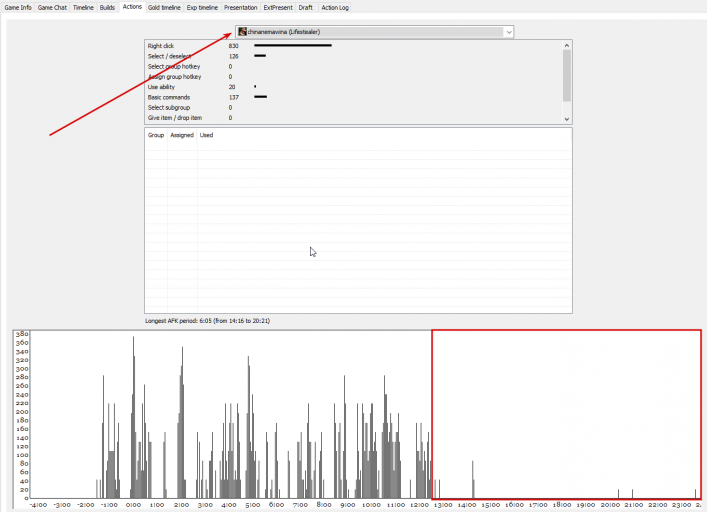The height and width of the screenshot is (512, 707).
Task: Click the Used column header
Action: coord(207,135)
